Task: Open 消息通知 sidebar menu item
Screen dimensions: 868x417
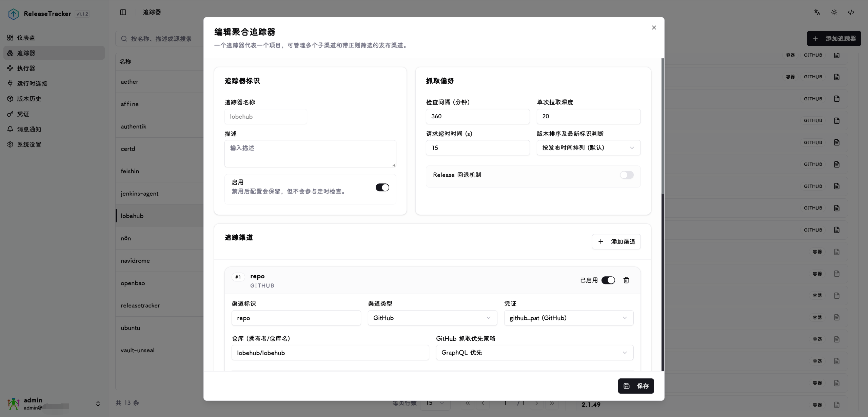Action: 54,129
